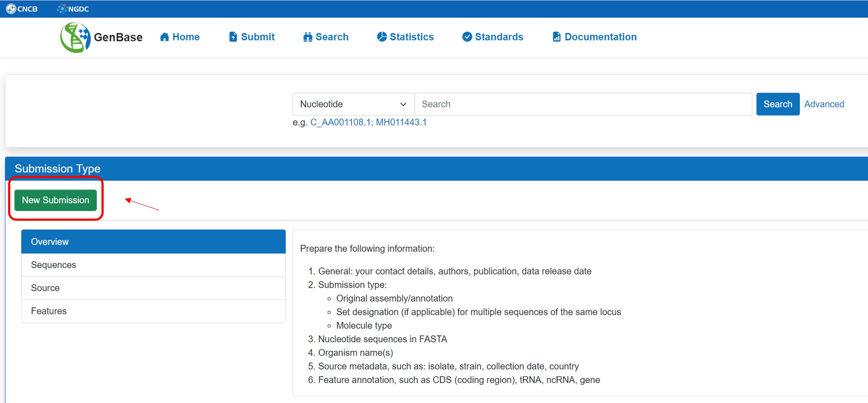Viewport: 868px width, 403px height.
Task: Click the Home house icon
Action: [165, 37]
